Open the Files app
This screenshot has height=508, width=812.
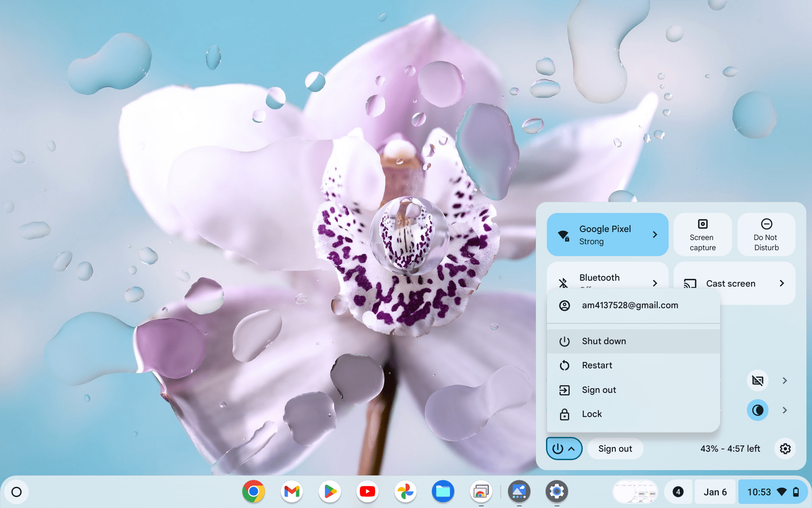[443, 491]
